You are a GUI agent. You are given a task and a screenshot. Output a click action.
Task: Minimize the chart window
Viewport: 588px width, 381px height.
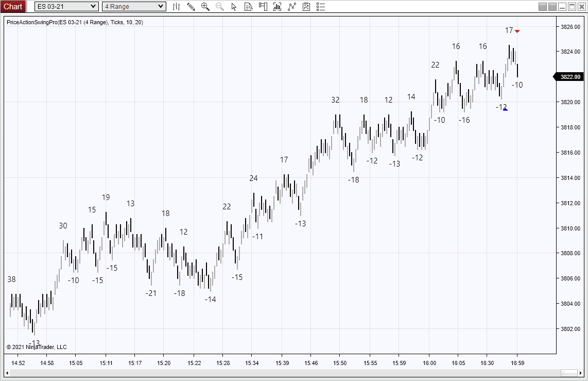pos(562,7)
